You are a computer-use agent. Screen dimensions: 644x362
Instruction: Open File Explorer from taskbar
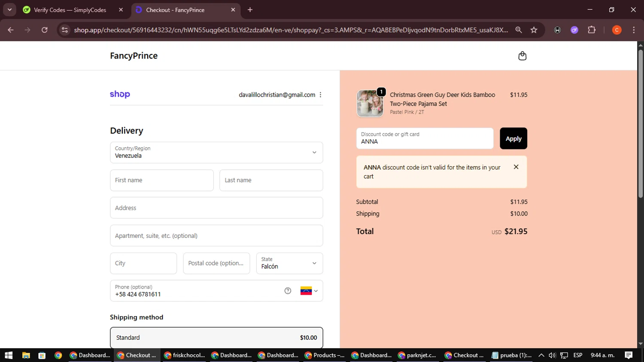tap(26, 355)
